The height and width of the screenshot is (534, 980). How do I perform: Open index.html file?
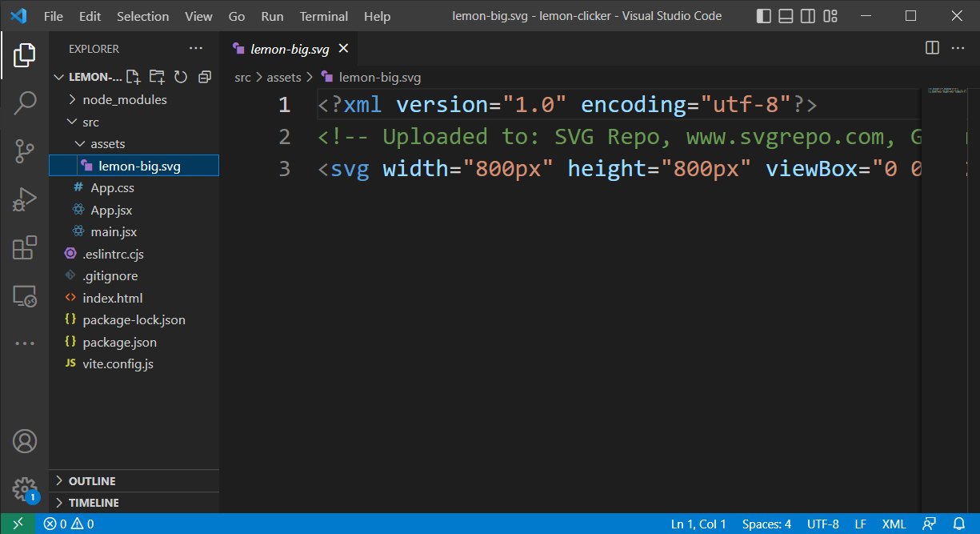(134, 299)
